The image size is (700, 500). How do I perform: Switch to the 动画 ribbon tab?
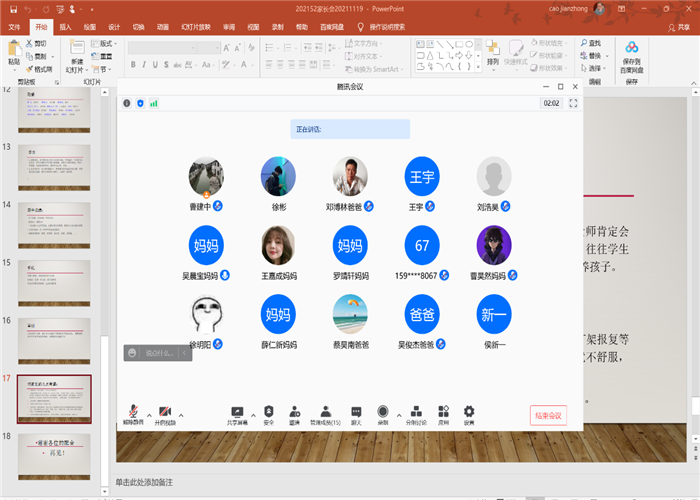click(x=162, y=27)
